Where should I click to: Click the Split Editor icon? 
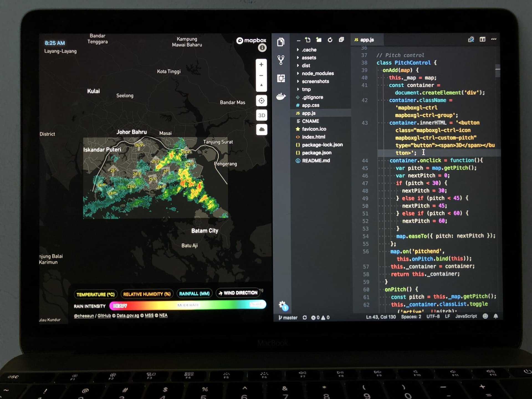click(482, 39)
